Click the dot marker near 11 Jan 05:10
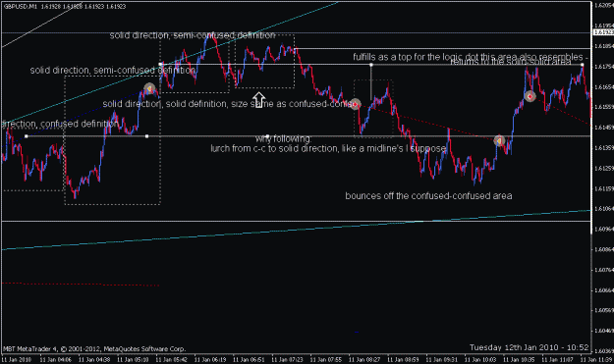The image size is (614, 364). pyautogui.click(x=149, y=88)
